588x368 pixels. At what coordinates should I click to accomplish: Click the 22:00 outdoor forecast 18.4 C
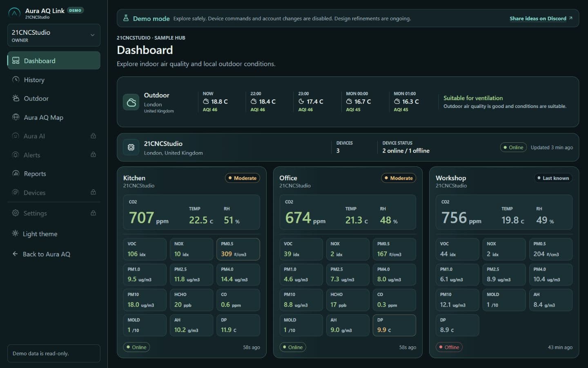(x=263, y=101)
